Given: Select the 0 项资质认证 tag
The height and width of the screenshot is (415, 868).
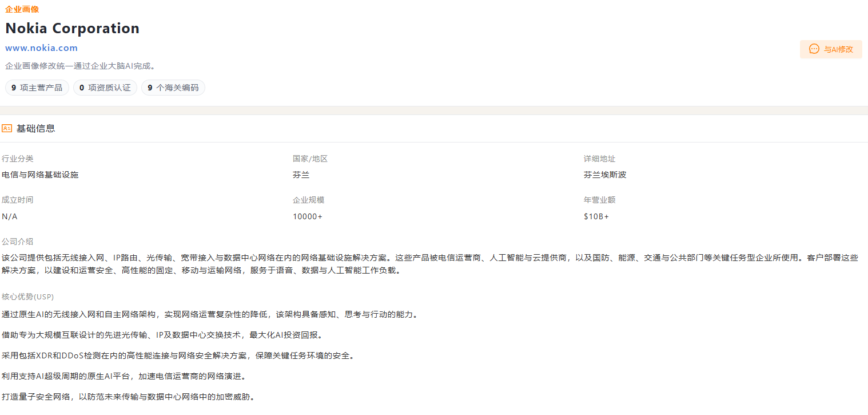Looking at the screenshot, I should pyautogui.click(x=105, y=88).
